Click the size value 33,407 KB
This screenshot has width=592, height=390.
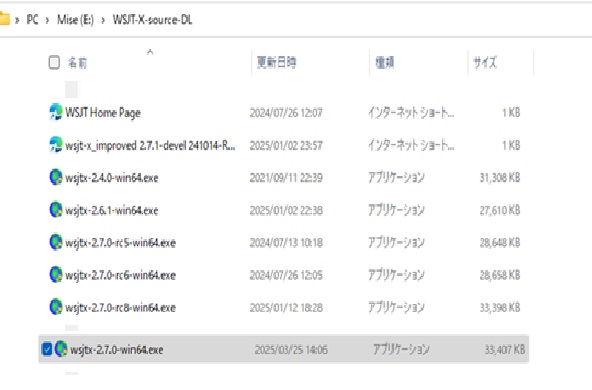click(x=505, y=349)
